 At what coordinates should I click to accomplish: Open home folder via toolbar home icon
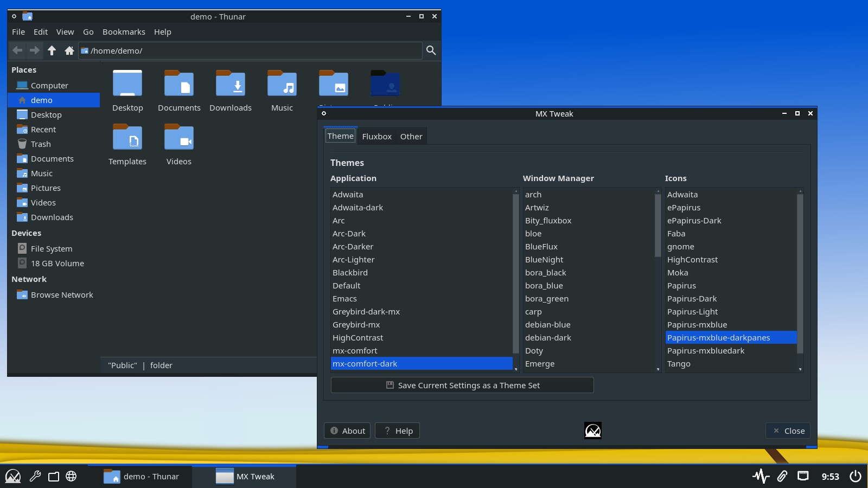69,50
